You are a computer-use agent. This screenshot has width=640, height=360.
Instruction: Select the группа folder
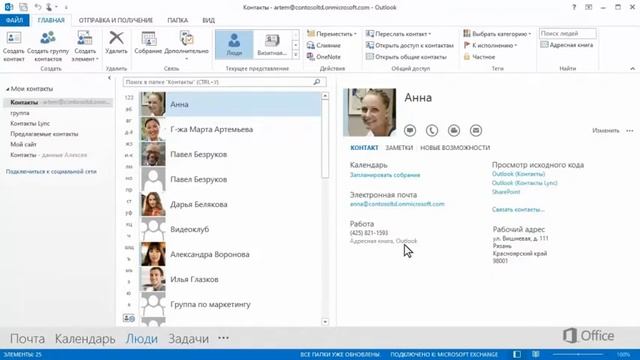[x=20, y=113]
